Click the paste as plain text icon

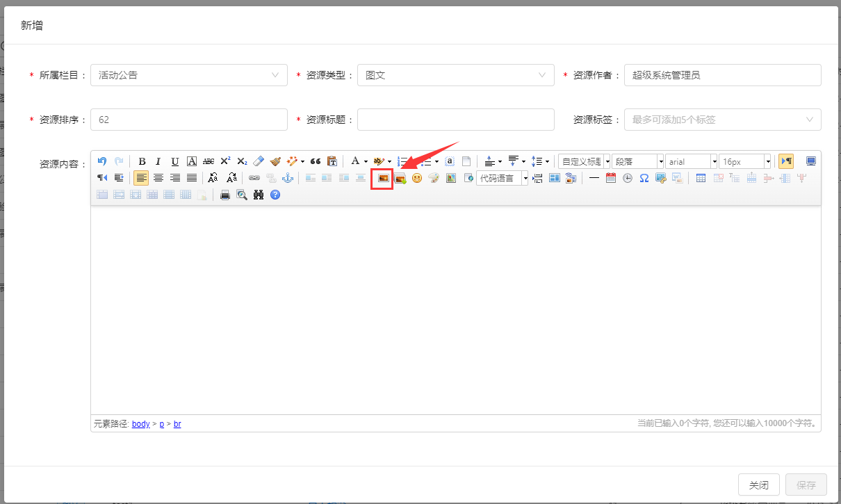pyautogui.click(x=332, y=161)
